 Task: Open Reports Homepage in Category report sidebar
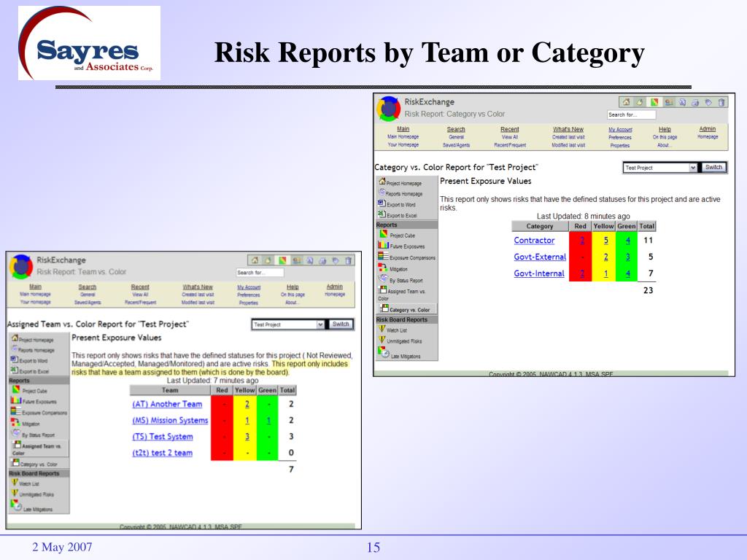coord(400,193)
